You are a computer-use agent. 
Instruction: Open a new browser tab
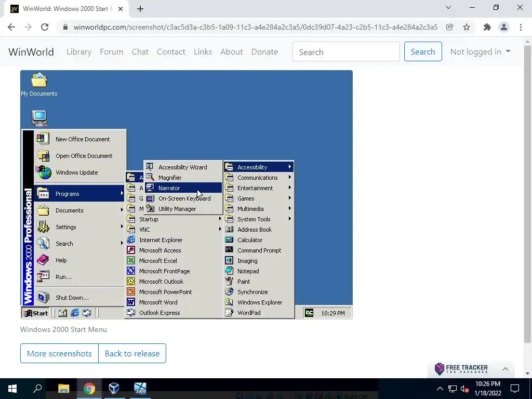click(140, 9)
